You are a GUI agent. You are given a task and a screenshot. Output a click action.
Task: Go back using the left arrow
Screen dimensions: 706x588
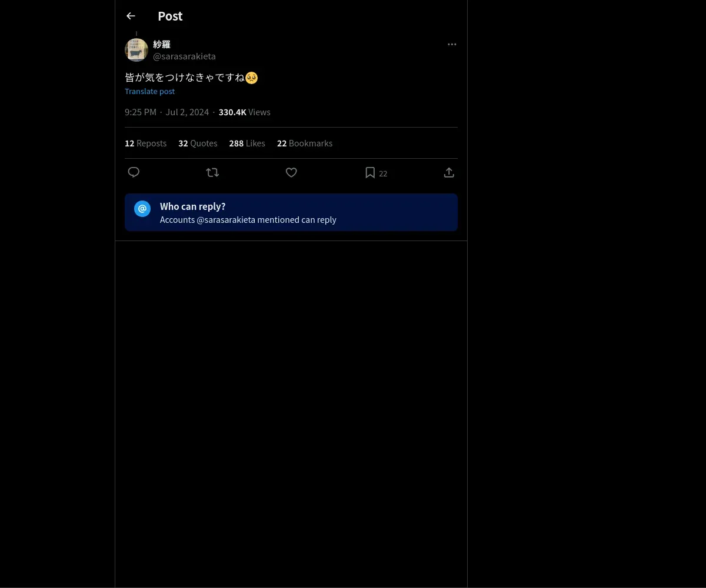(x=131, y=16)
